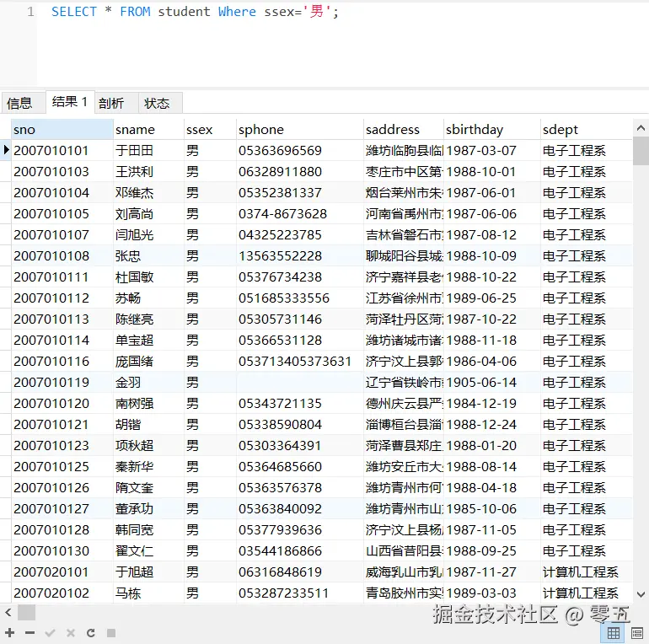Select the 结果 1 tab
The image size is (649, 644).
(70, 102)
